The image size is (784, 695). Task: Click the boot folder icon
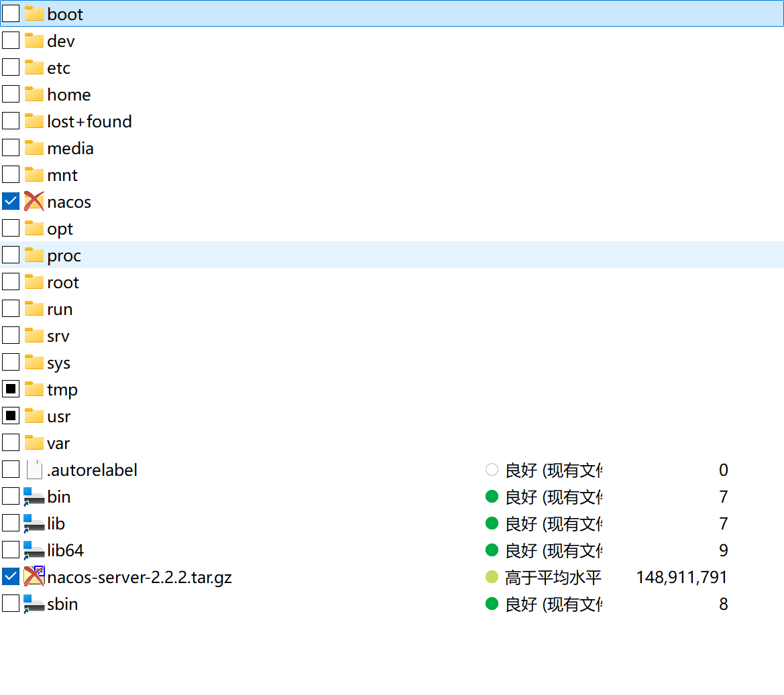coord(34,14)
